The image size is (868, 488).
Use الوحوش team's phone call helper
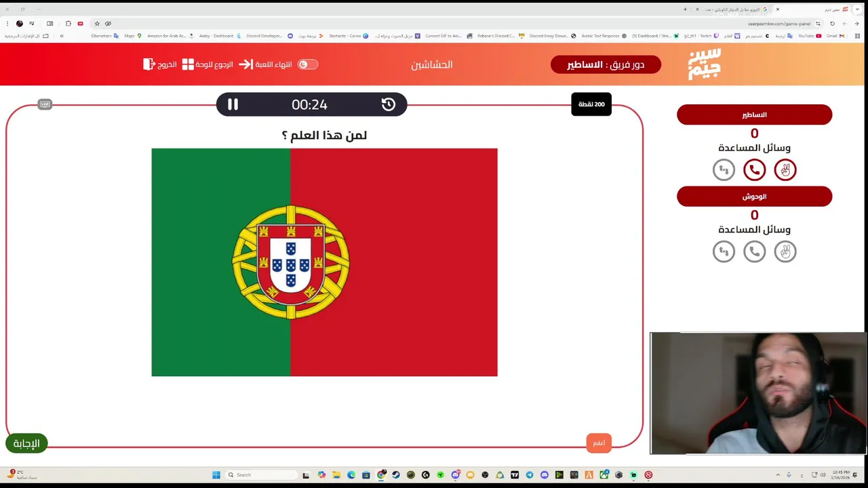click(754, 251)
